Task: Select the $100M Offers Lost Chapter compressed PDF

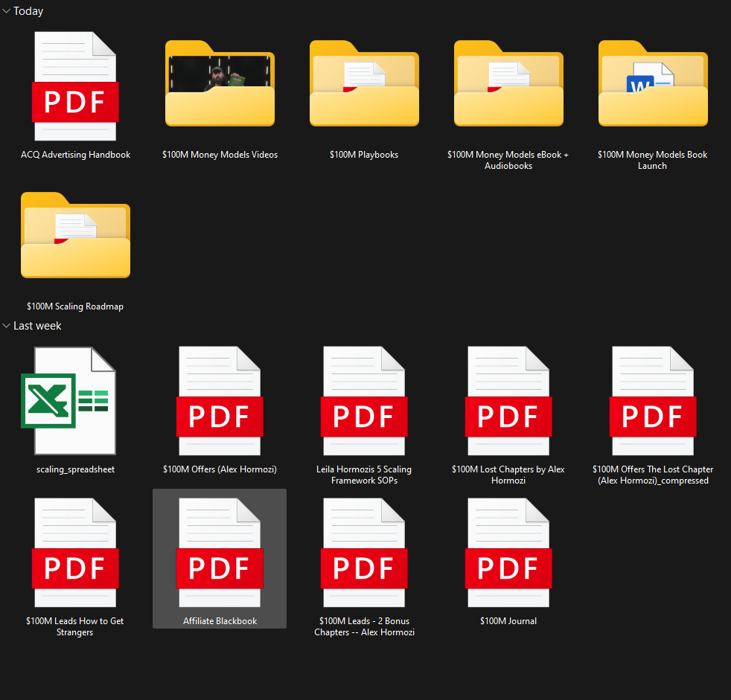Action: (653, 401)
